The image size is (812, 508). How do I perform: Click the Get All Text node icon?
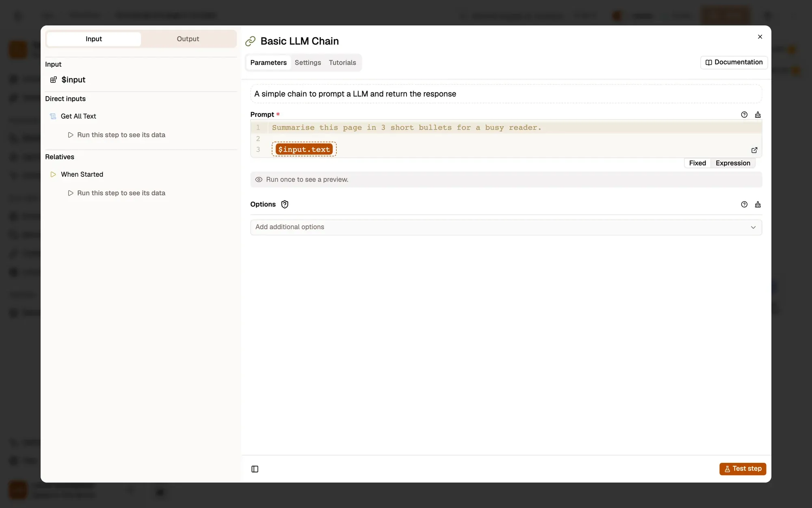click(53, 116)
